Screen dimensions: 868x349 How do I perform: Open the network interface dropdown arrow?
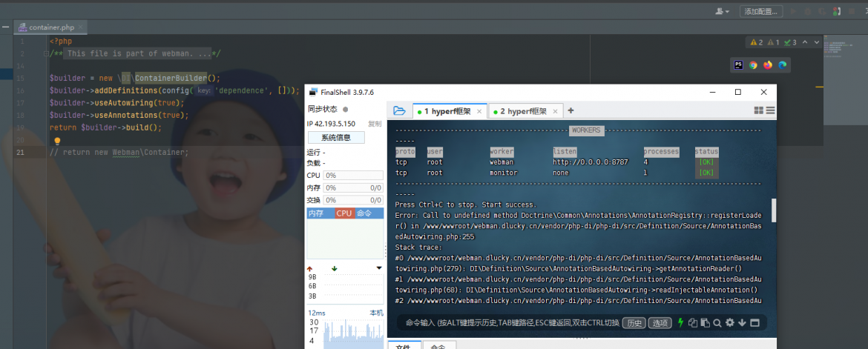click(x=379, y=268)
